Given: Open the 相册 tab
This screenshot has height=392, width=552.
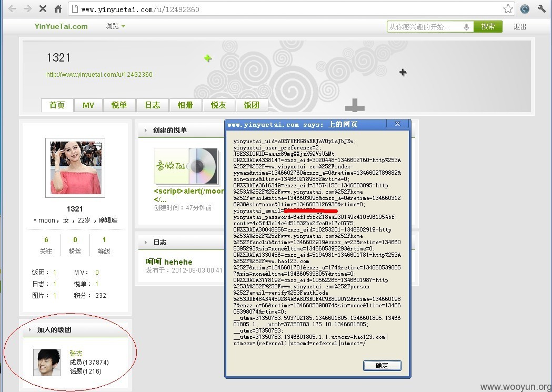Looking at the screenshot, I should point(186,105).
